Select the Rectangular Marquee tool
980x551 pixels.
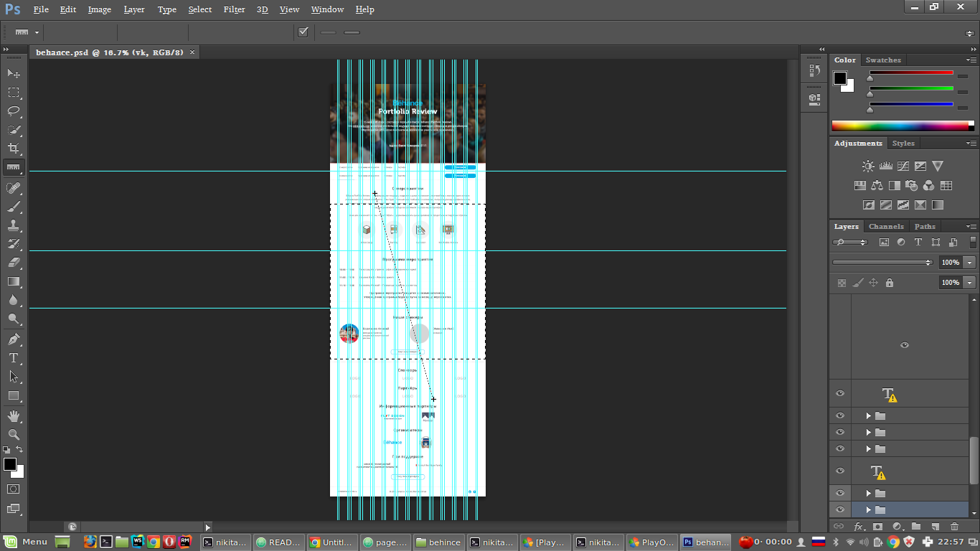(14, 93)
